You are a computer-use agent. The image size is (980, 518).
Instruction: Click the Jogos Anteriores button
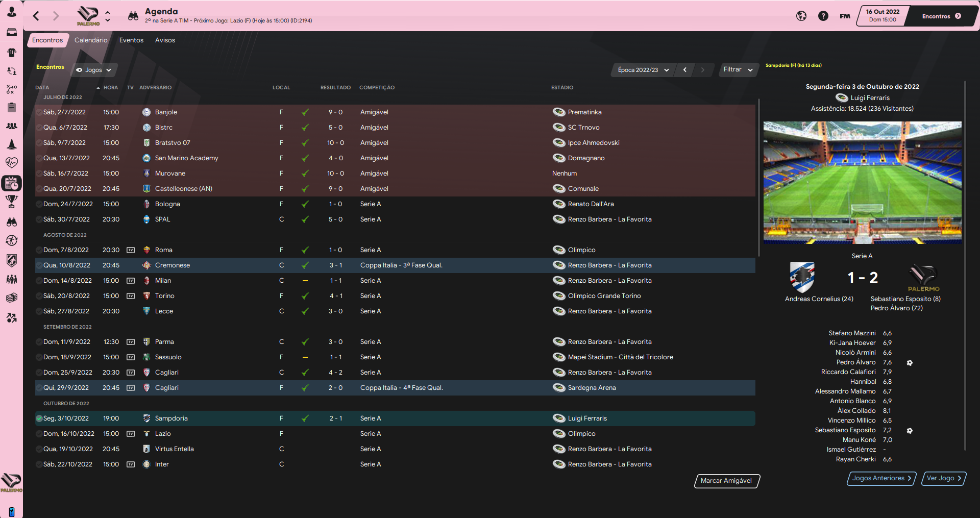[881, 478]
